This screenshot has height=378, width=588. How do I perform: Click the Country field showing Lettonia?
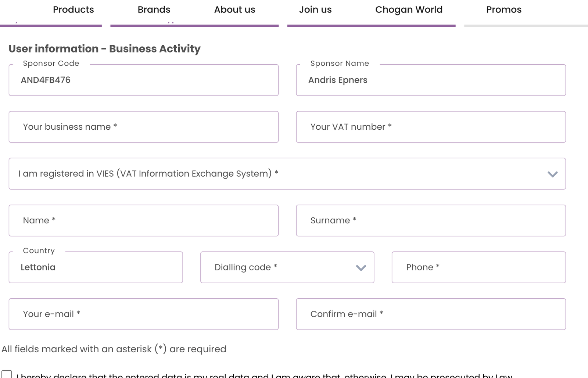[96, 267]
